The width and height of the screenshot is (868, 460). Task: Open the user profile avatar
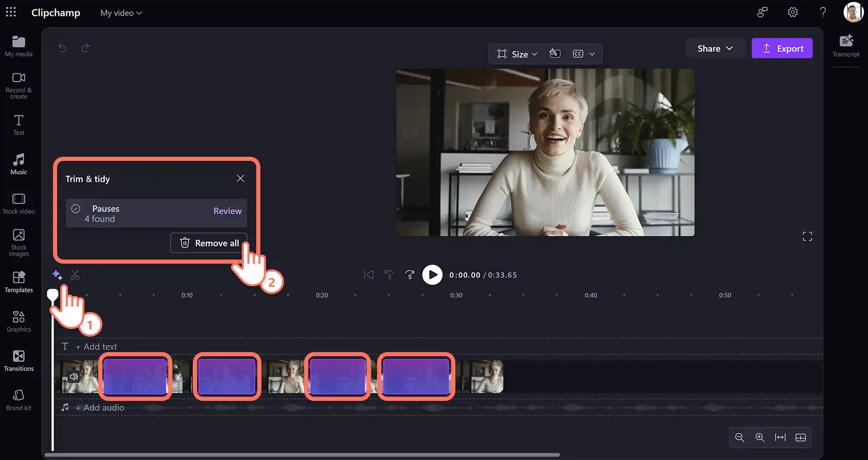[853, 12]
